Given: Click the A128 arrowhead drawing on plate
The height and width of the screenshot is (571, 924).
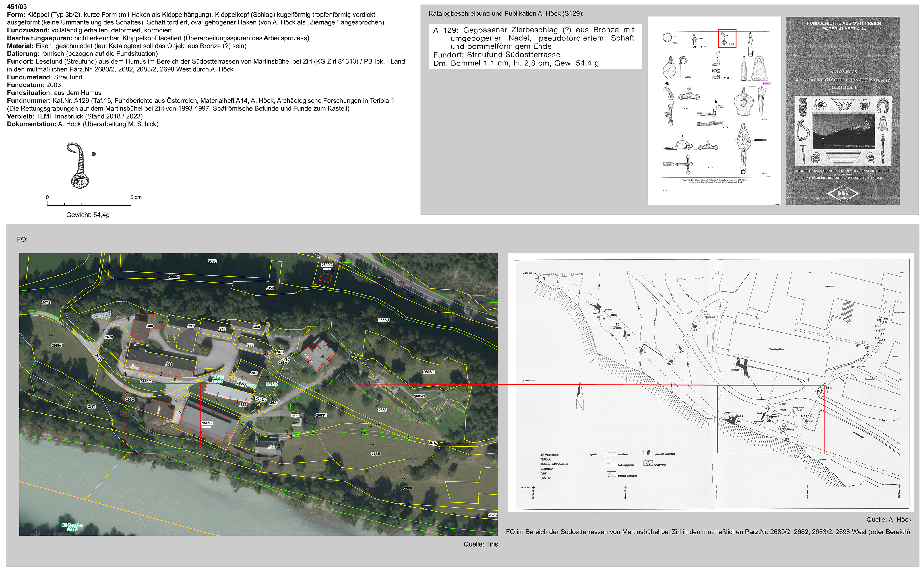Looking at the screenshot, I should pos(694,40).
